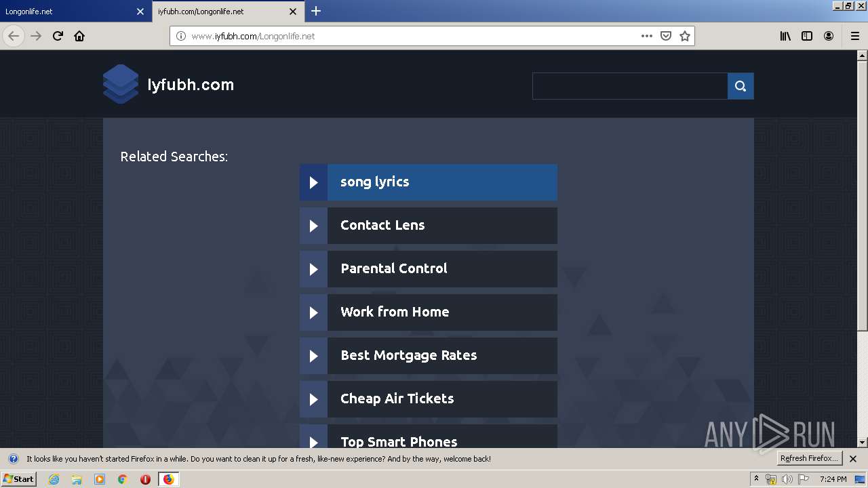Show site information for iyfubh.com

181,36
